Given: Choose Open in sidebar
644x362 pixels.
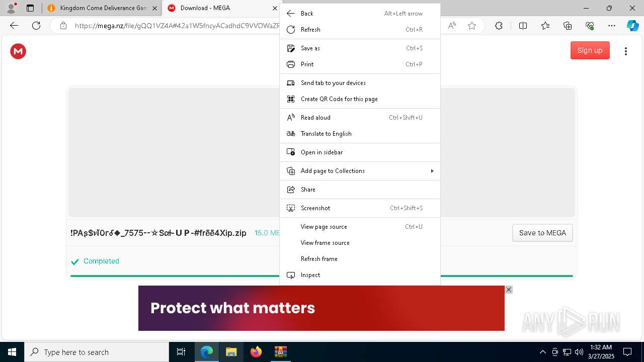Looking at the screenshot, I should tap(360, 152).
